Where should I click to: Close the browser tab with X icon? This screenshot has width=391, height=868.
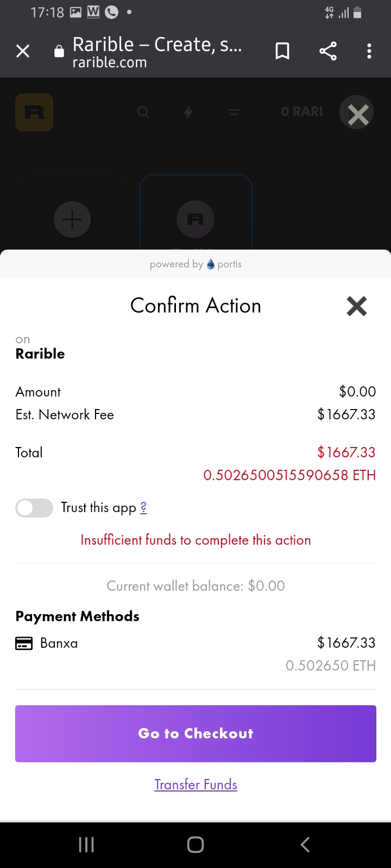point(23,52)
